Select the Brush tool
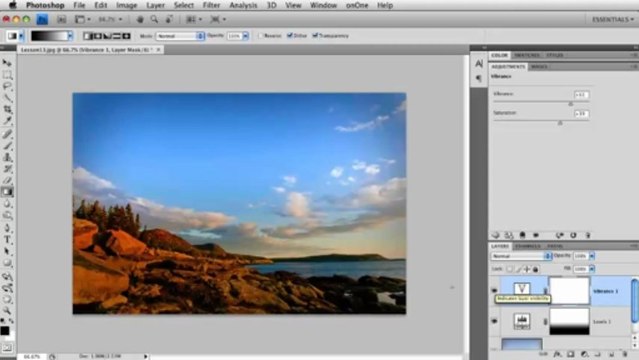 (x=7, y=145)
